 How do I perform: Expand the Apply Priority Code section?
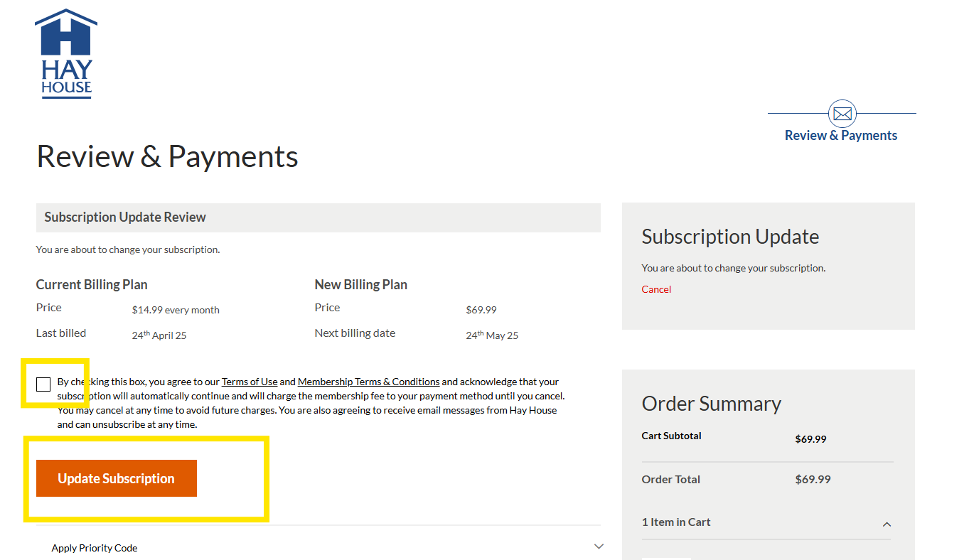tap(95, 548)
